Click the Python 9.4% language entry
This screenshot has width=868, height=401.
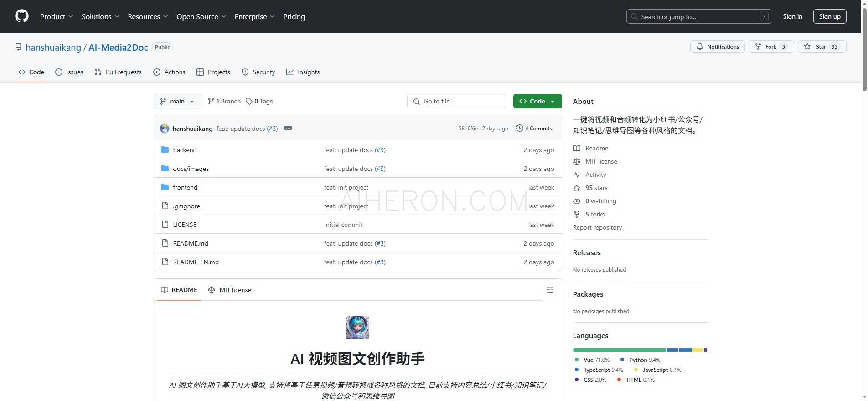click(641, 360)
